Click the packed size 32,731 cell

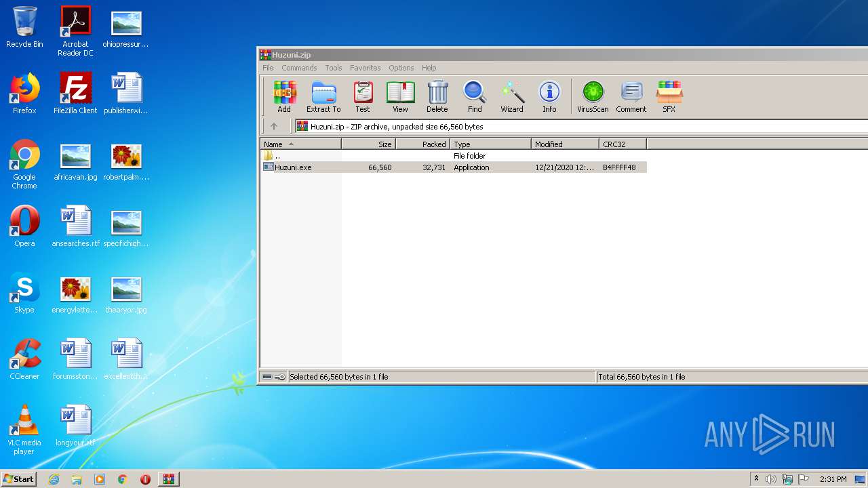434,167
